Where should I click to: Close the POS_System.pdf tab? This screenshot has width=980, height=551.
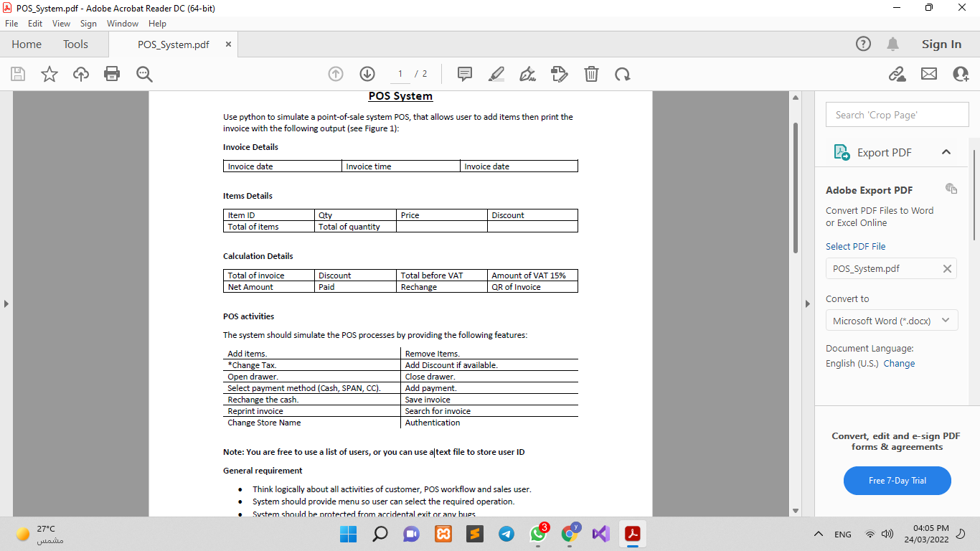228,44
